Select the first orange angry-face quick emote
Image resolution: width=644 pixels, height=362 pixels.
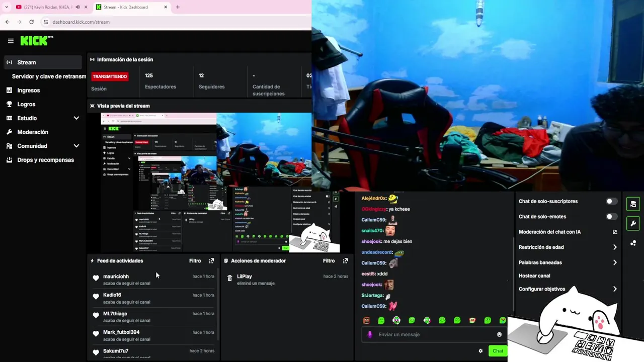366,320
